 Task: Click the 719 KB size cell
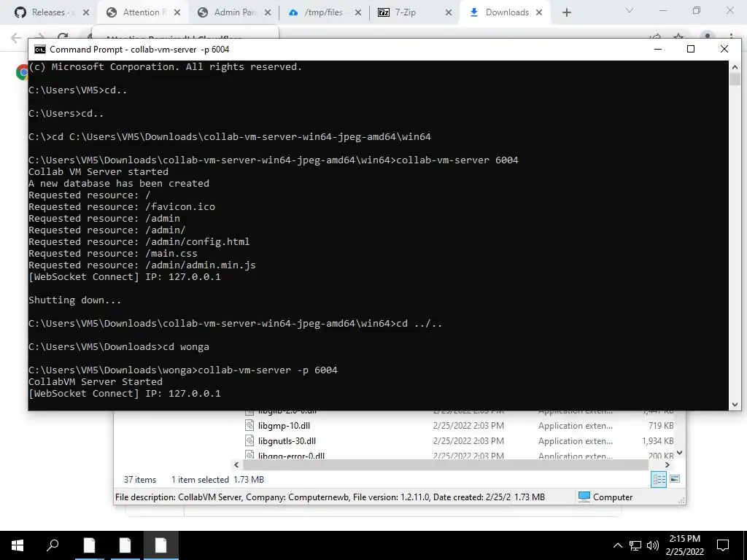(661, 426)
